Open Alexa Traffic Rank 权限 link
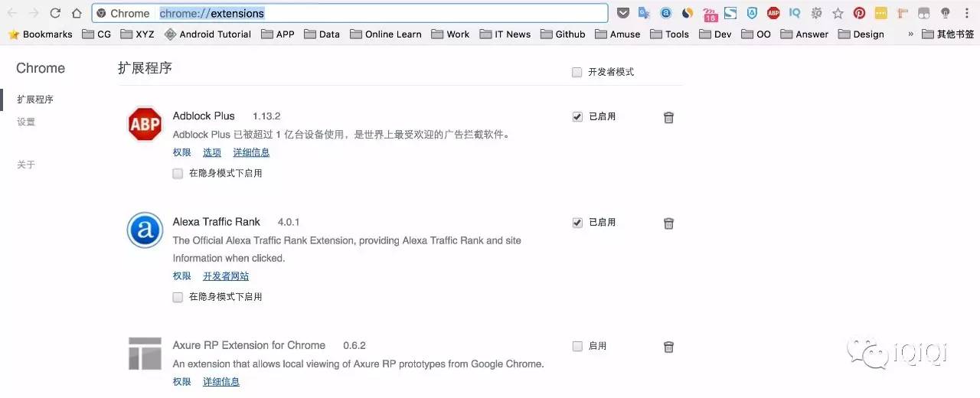This screenshot has width=980, height=398. point(182,276)
